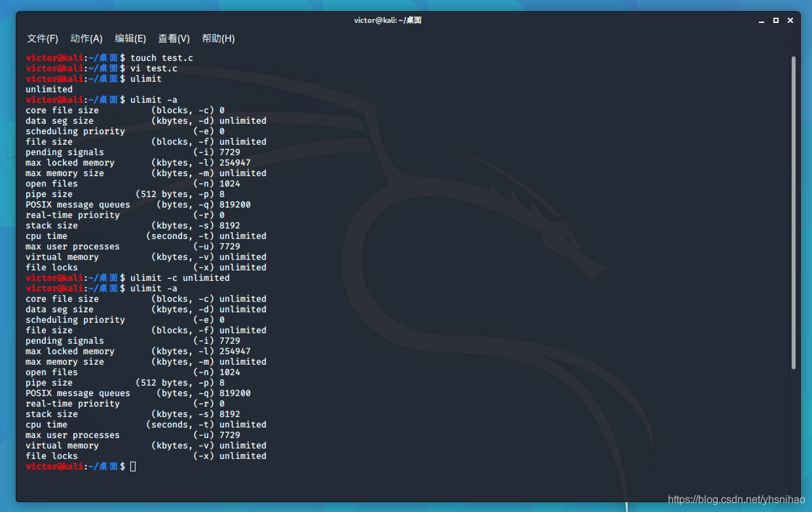Minimize the terminal window
Screen dimensions: 812x512
[x=761, y=20]
